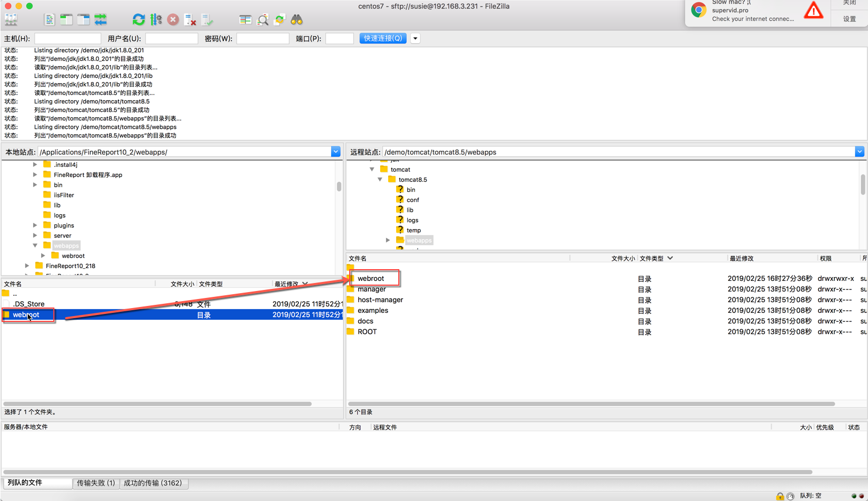Image resolution: width=868 pixels, height=501 pixels.
Task: Expand the remote webapps tree node
Action: tap(388, 240)
